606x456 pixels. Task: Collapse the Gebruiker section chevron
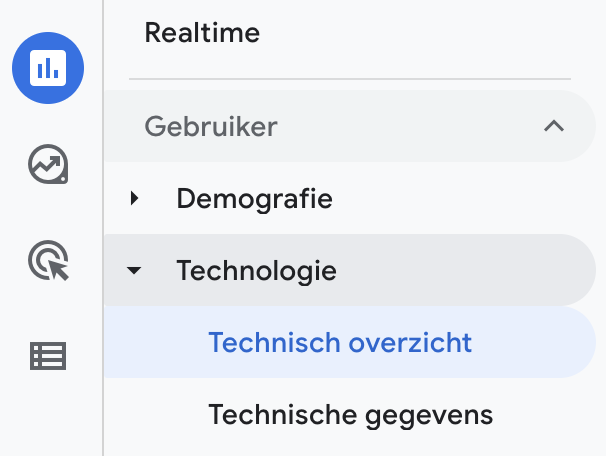[553, 126]
